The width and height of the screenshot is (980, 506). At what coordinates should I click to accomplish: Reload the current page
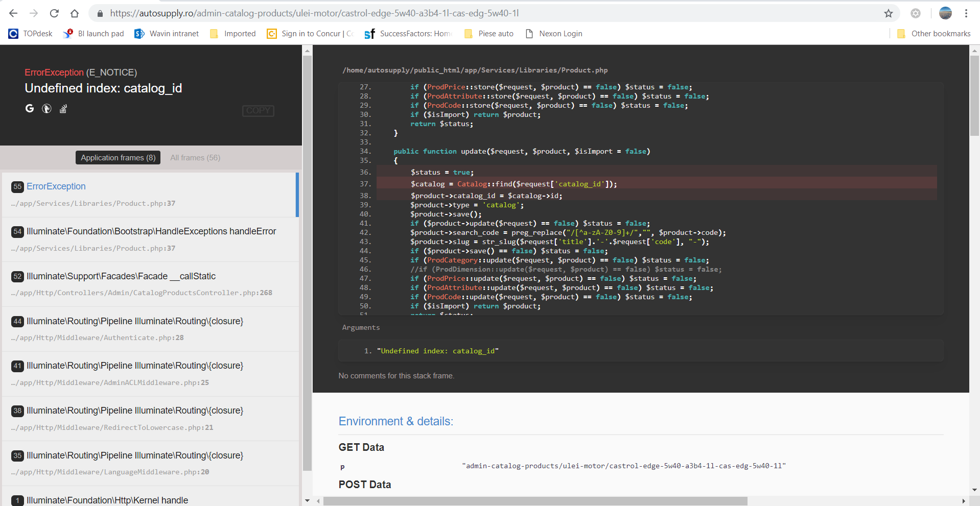pyautogui.click(x=54, y=13)
